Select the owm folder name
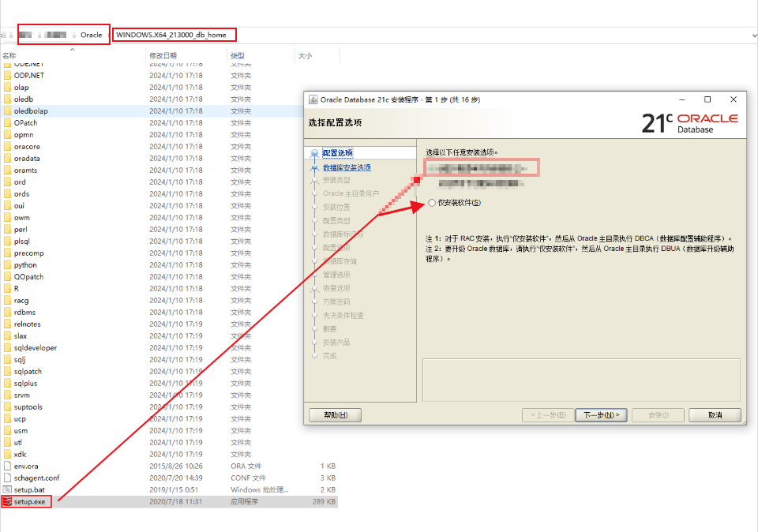The height and width of the screenshot is (532, 758). [22, 217]
